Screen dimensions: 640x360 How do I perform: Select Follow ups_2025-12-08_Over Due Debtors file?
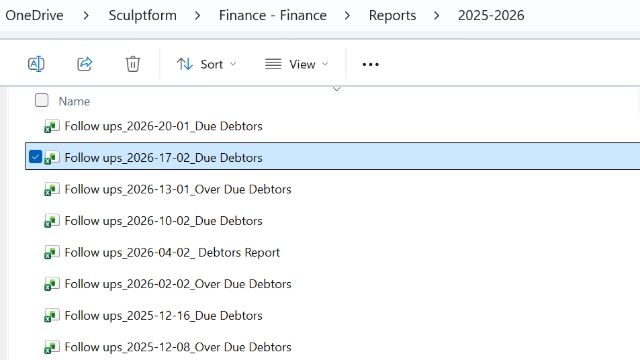click(178, 347)
